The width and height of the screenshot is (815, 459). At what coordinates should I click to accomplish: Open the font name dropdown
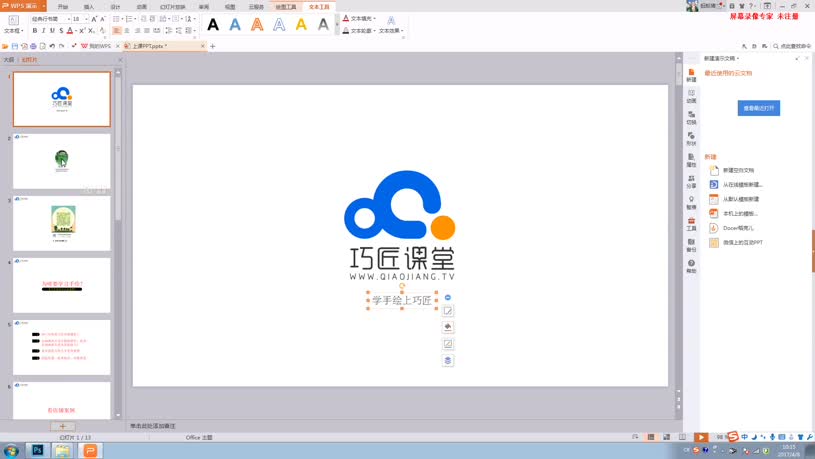point(68,19)
